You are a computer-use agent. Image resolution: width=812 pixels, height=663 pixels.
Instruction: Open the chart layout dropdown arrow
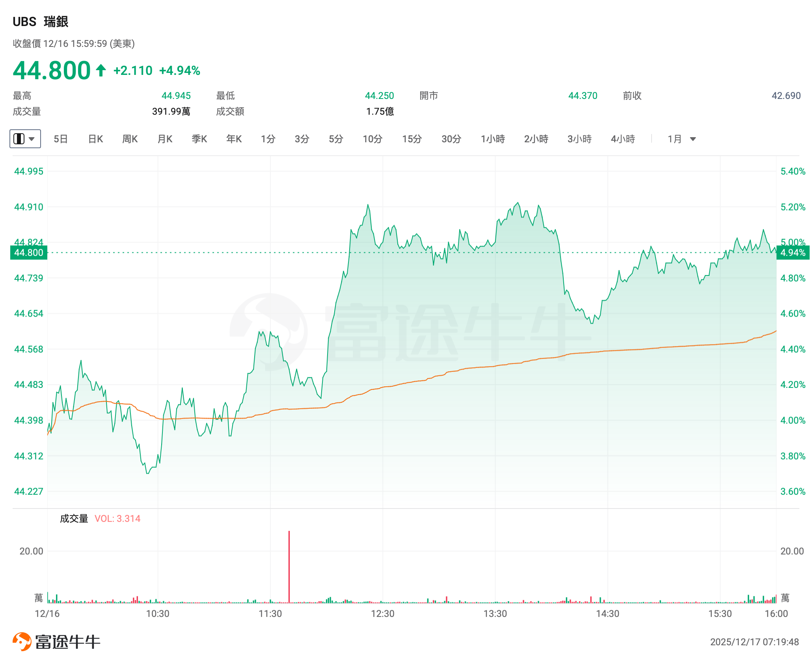(32, 139)
